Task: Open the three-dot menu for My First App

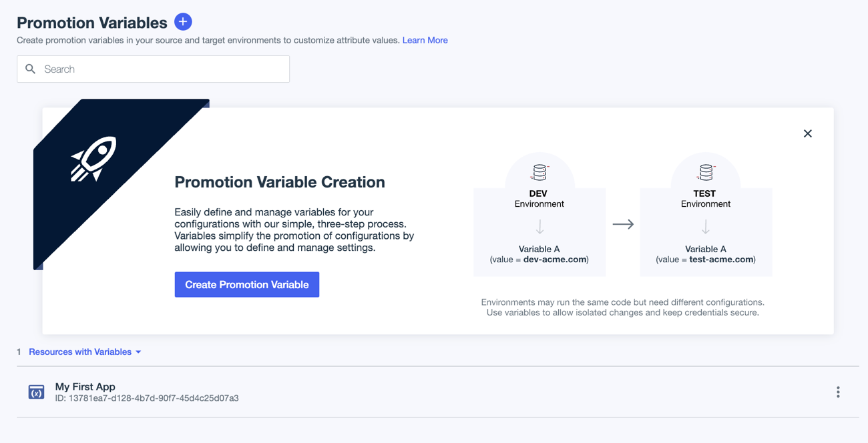Action: (x=838, y=392)
